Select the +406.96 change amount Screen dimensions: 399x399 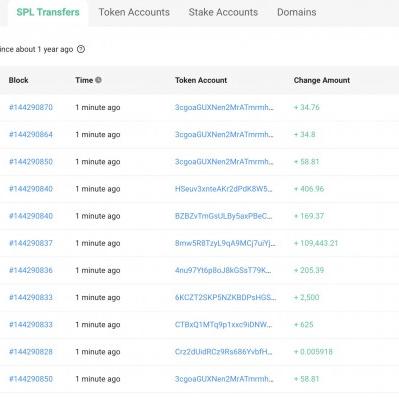click(309, 189)
